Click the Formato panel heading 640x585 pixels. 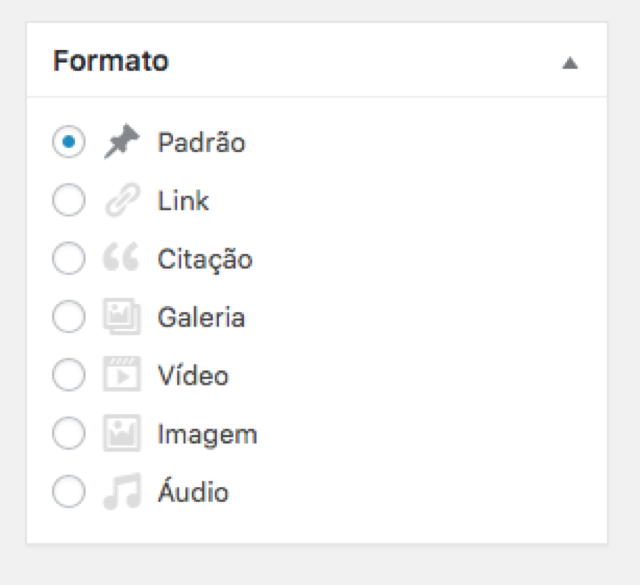(111, 61)
